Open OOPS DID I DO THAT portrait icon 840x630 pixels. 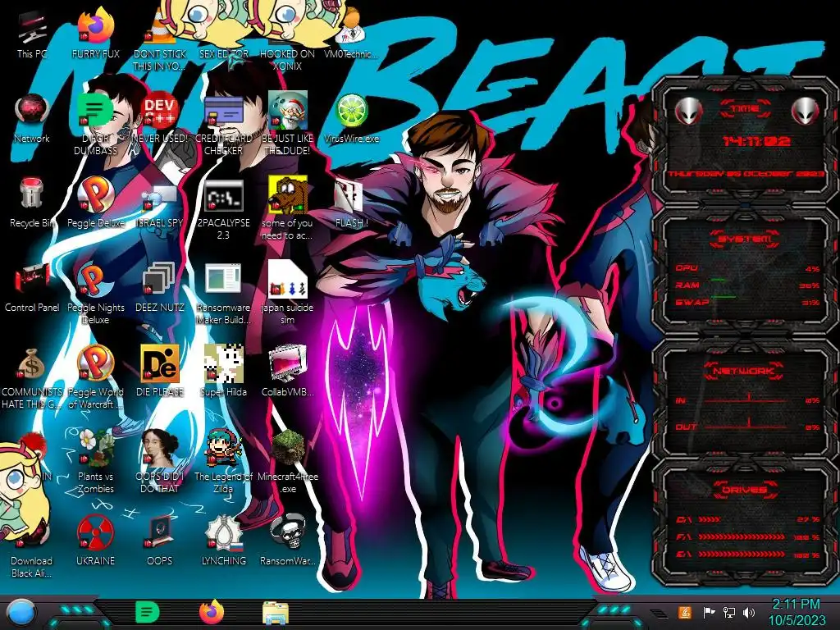tap(160, 462)
